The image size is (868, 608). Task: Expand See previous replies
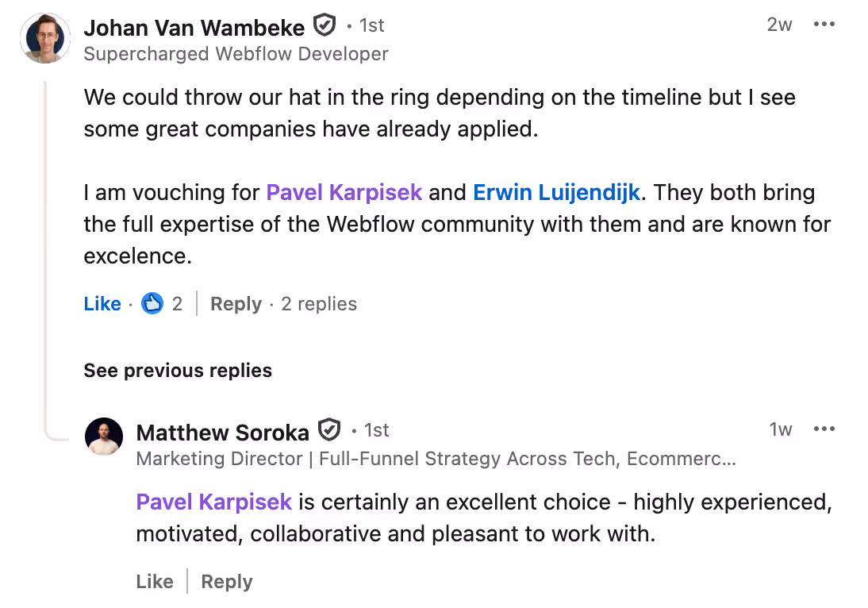177,370
